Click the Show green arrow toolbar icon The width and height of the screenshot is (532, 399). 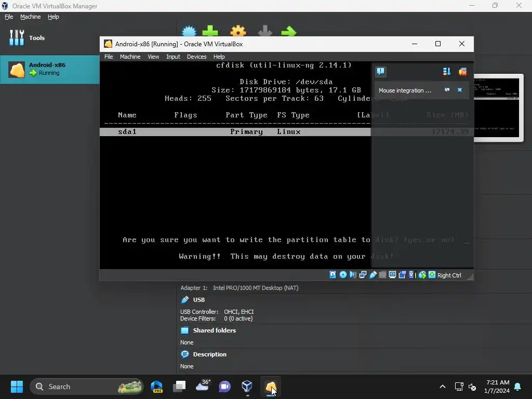click(x=289, y=32)
